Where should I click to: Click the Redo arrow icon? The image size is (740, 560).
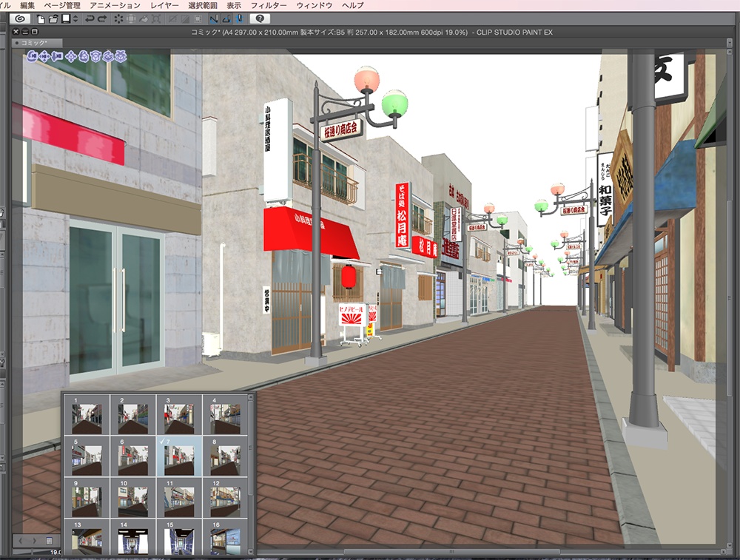coord(103,20)
